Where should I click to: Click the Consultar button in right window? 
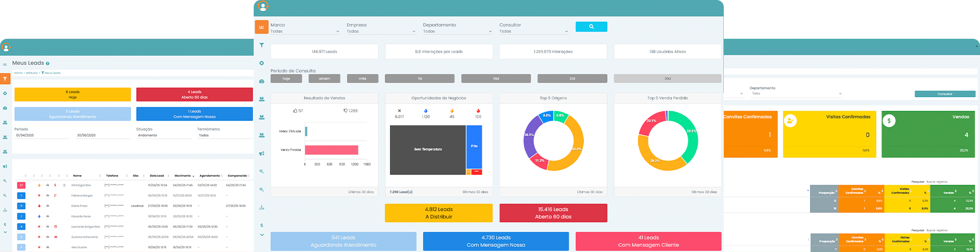[945, 94]
